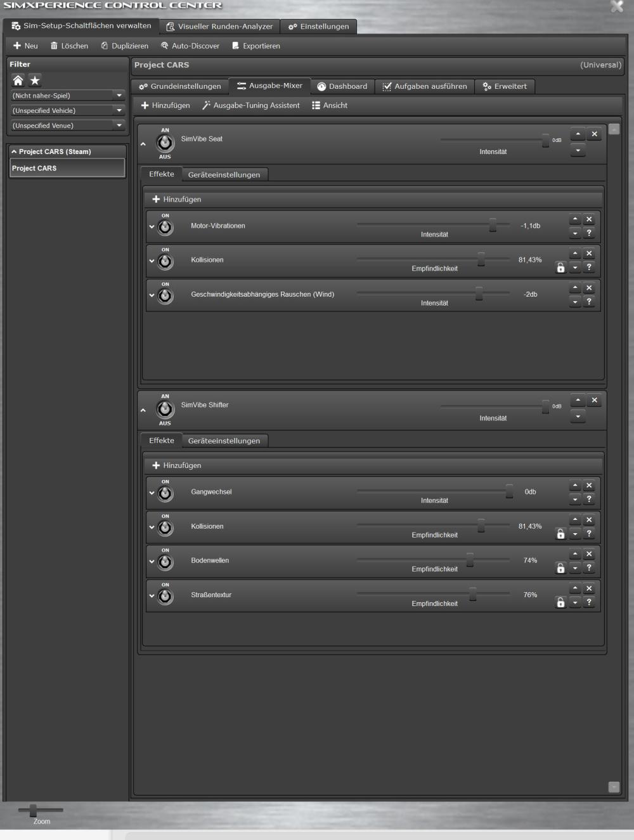Click the Löschen button

[69, 46]
